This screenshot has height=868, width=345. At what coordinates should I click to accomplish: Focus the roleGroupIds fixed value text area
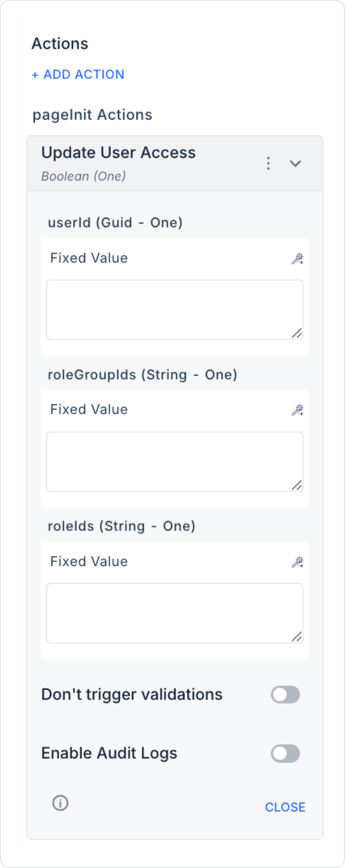point(175,462)
